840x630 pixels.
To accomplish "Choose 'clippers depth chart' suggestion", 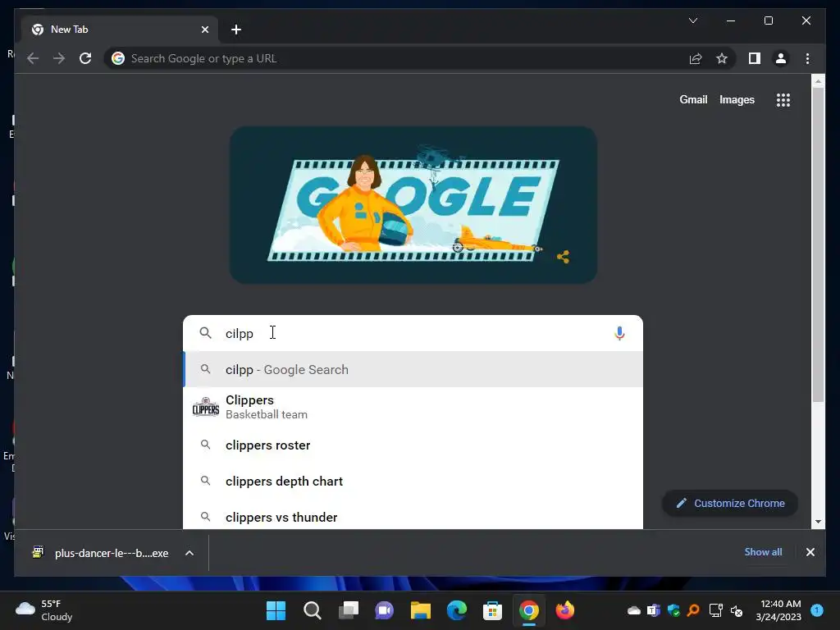I will [x=413, y=481].
